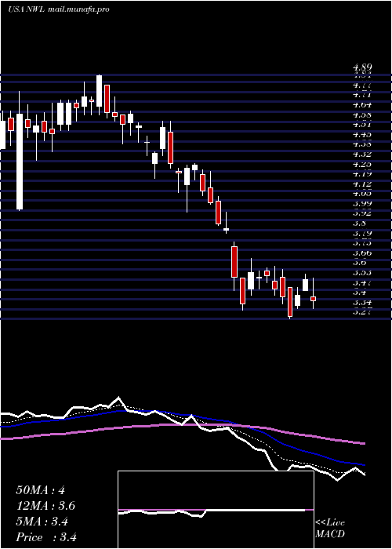The width and height of the screenshot is (392, 549).
Task: Select the tall white candle falling to 3.92
Action: pyautogui.click(x=20, y=162)
